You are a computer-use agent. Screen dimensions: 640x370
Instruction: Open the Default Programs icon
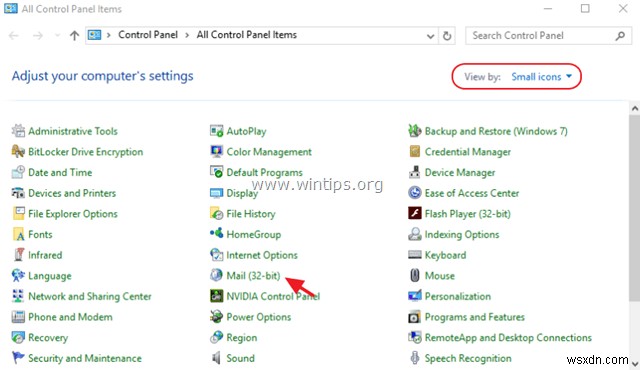(x=216, y=172)
